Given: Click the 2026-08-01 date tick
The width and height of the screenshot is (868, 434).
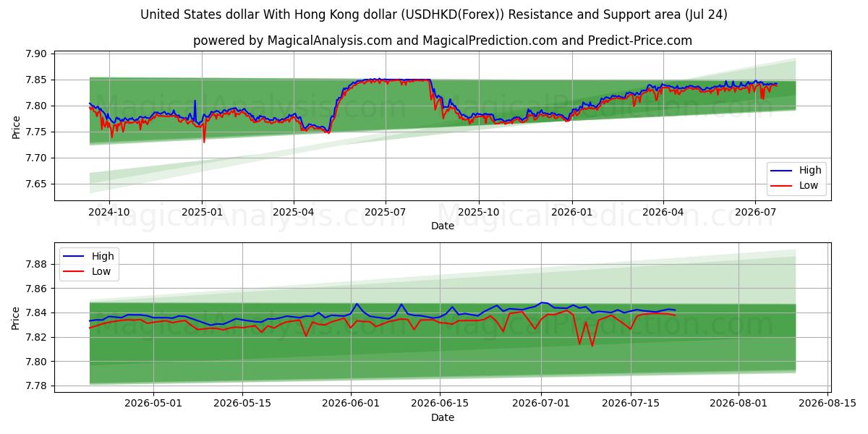Looking at the screenshot, I should (739, 404).
